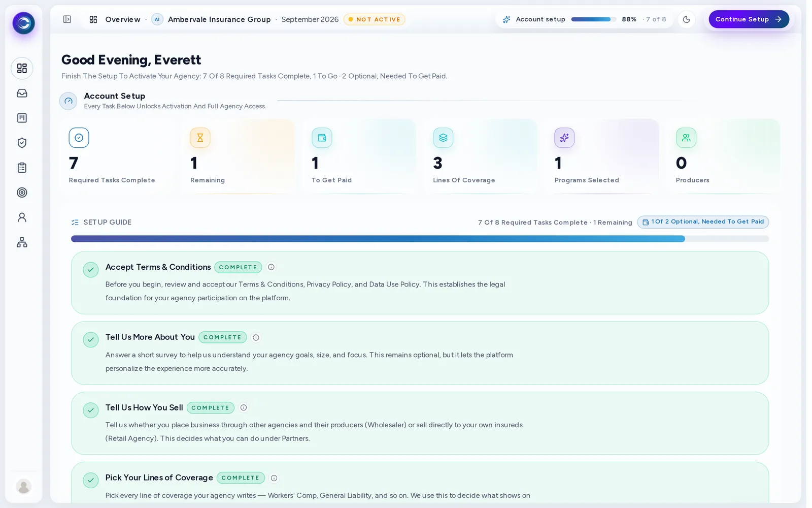Expand the Accept Terms & Conditions task
The height and width of the screenshot is (508, 812).
point(420,283)
